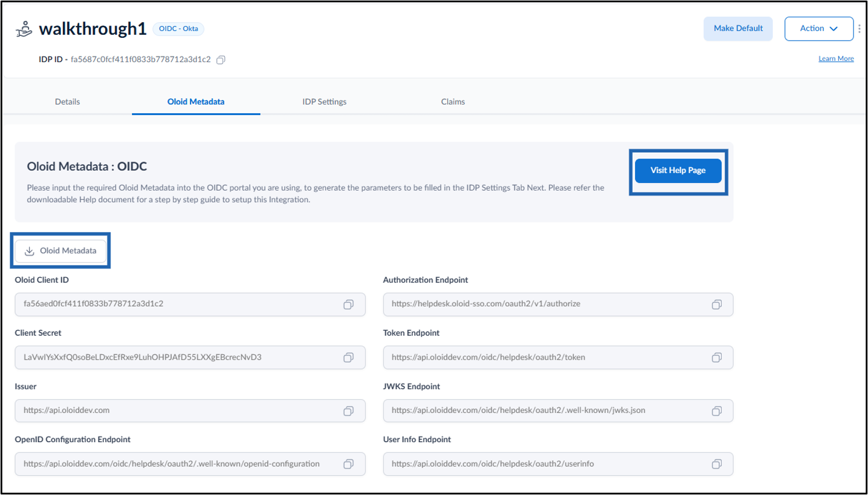The height and width of the screenshot is (495, 868).
Task: Open the Action dropdown
Action: click(819, 28)
